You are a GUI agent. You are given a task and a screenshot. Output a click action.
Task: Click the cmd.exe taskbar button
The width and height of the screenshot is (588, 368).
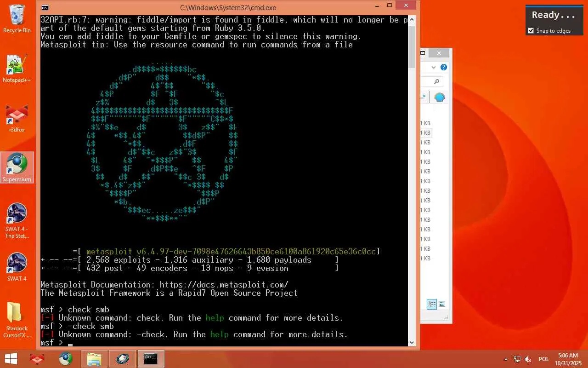click(151, 359)
